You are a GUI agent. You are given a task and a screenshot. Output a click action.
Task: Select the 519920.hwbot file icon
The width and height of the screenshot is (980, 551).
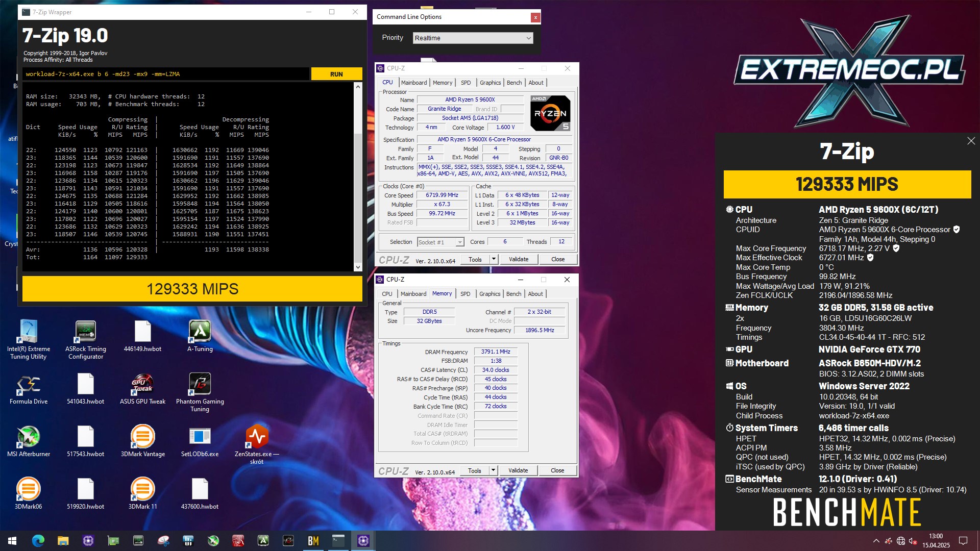[86, 494]
